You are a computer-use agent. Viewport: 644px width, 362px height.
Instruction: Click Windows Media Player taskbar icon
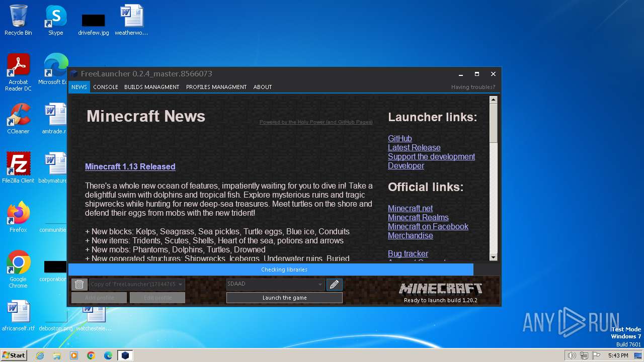(x=74, y=355)
